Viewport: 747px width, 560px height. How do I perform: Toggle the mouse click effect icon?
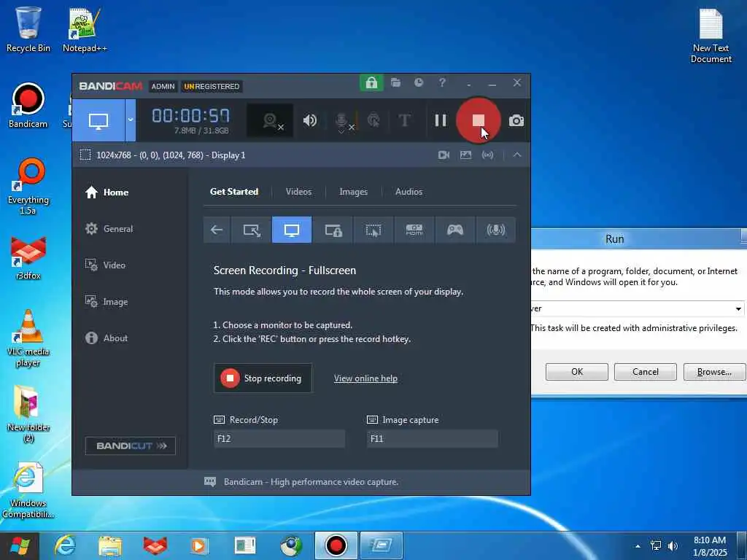click(374, 120)
